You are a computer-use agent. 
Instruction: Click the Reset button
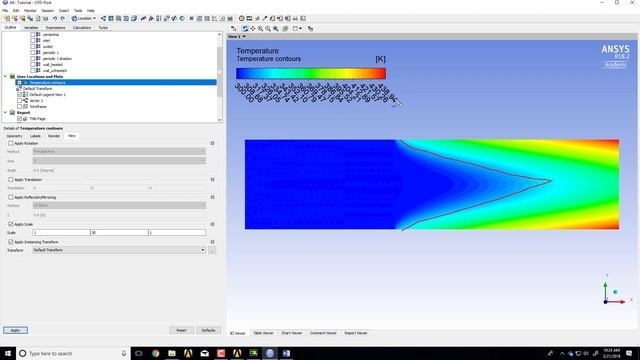[181, 330]
